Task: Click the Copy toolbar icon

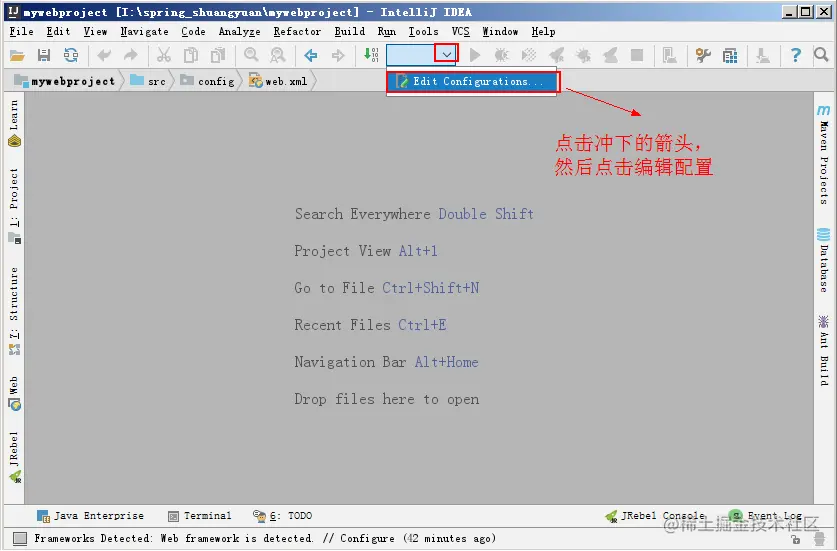Action: pos(191,55)
